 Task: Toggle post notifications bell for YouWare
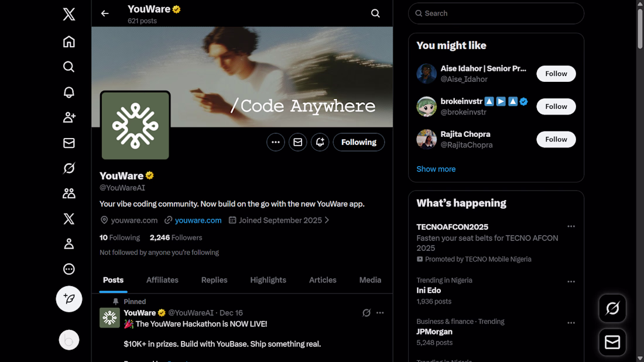tap(320, 142)
